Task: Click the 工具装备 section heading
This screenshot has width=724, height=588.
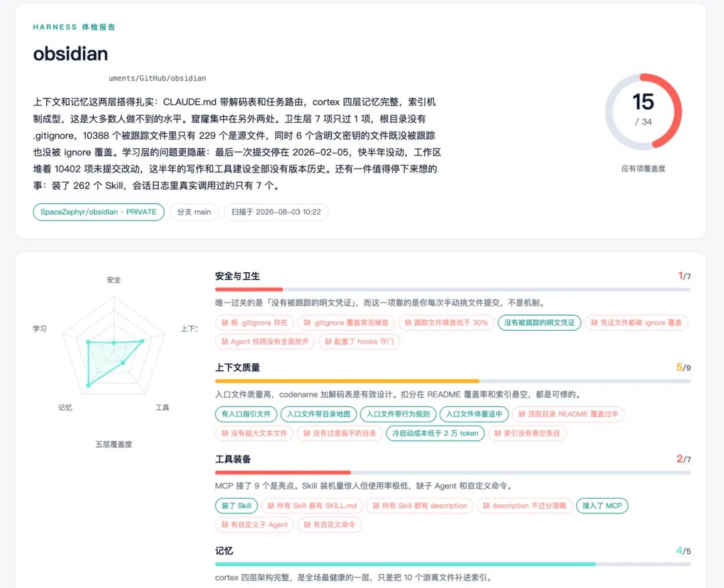Action: tap(233, 459)
